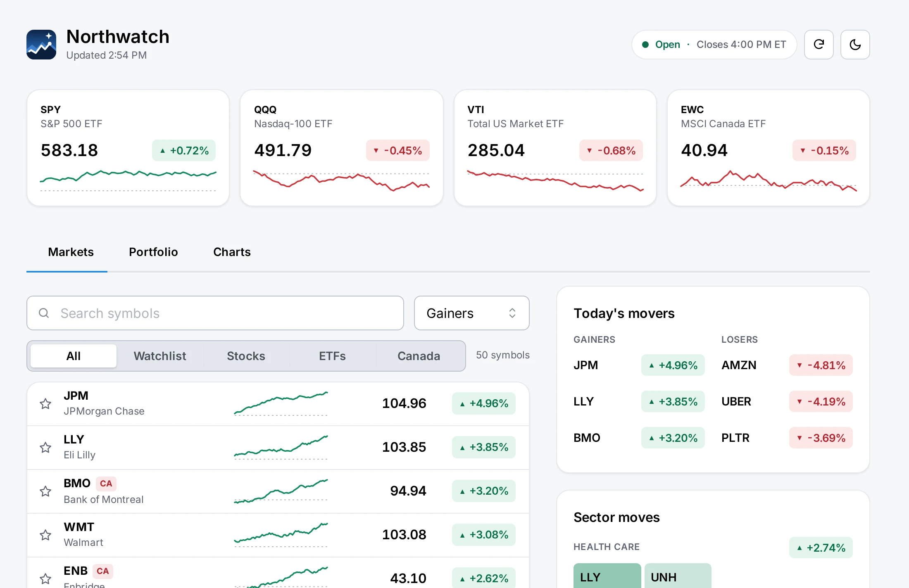This screenshot has height=588, width=909.
Task: Click the Health Care +2.74% badge
Action: click(x=821, y=548)
